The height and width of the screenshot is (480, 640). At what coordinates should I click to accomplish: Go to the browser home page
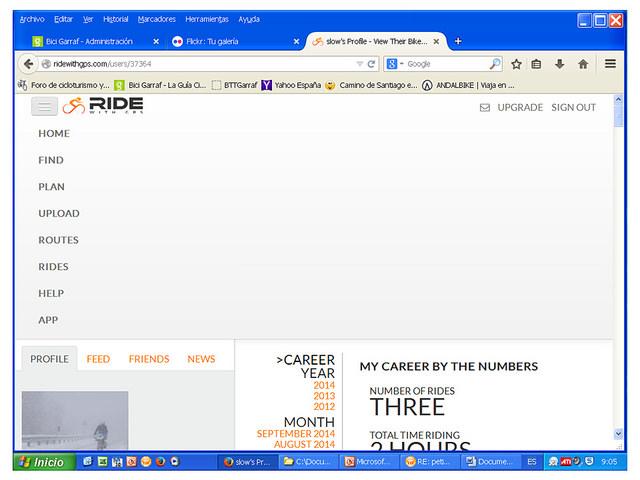pyautogui.click(x=583, y=64)
